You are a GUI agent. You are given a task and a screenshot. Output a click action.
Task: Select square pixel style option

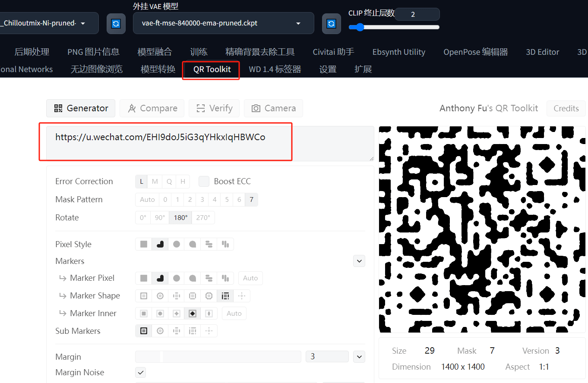tap(144, 244)
